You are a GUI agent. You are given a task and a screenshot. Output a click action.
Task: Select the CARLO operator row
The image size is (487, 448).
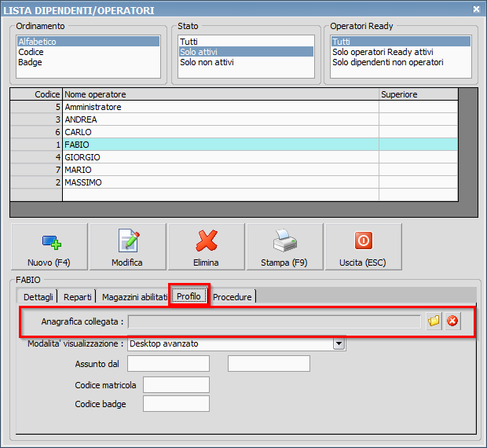(x=234, y=132)
